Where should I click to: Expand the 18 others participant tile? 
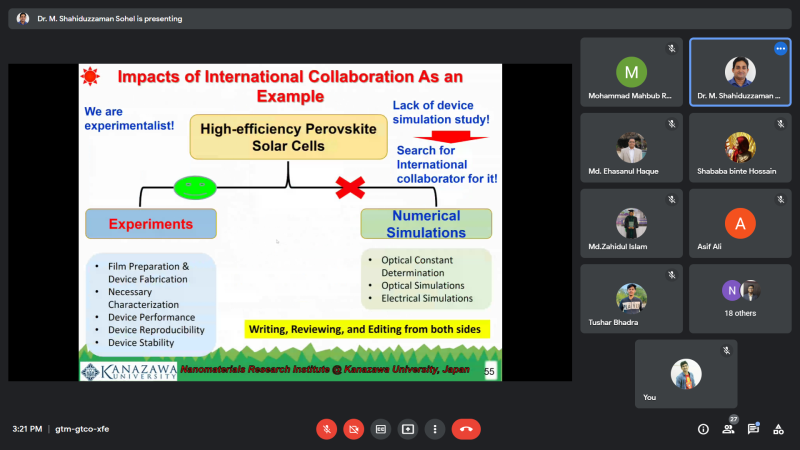pos(740,298)
